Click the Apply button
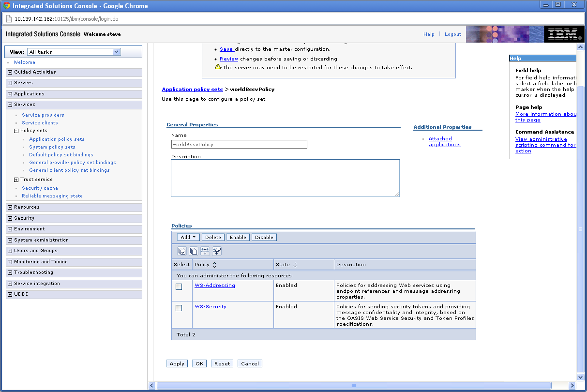The image size is (587, 392). click(x=177, y=363)
